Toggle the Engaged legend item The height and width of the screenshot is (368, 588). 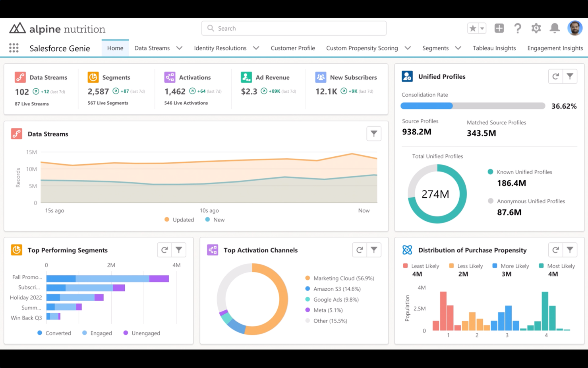[97, 333]
